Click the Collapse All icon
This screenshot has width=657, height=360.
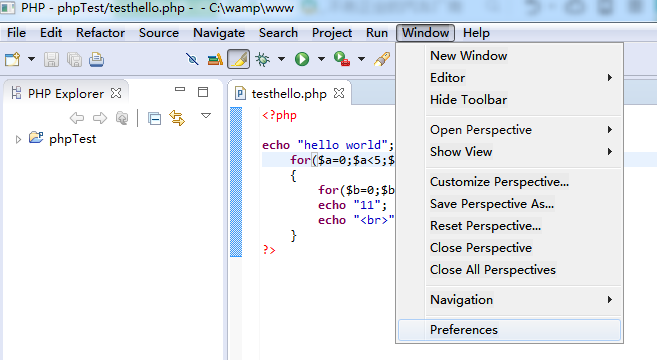tap(155, 119)
